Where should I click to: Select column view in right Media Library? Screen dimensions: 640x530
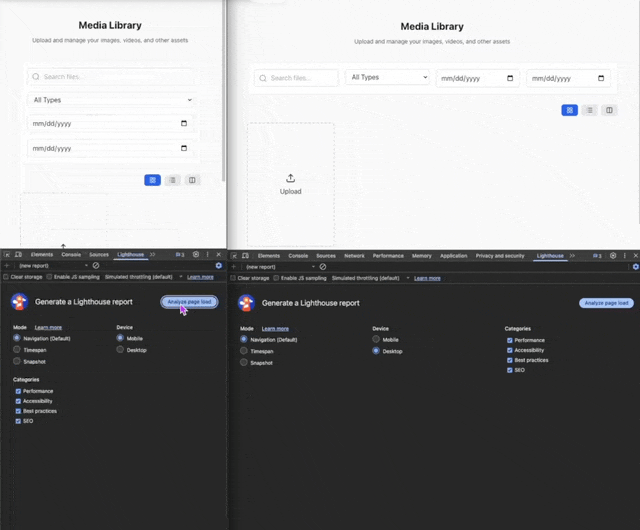tap(609, 110)
